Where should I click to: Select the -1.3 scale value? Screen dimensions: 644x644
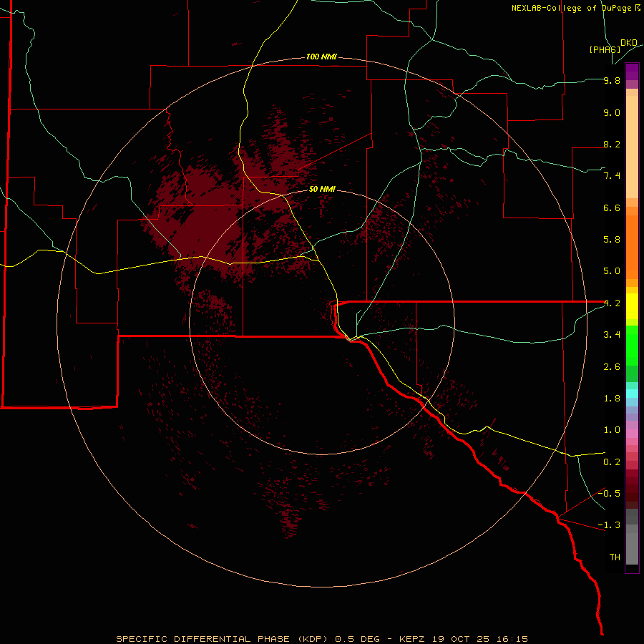[x=609, y=525]
